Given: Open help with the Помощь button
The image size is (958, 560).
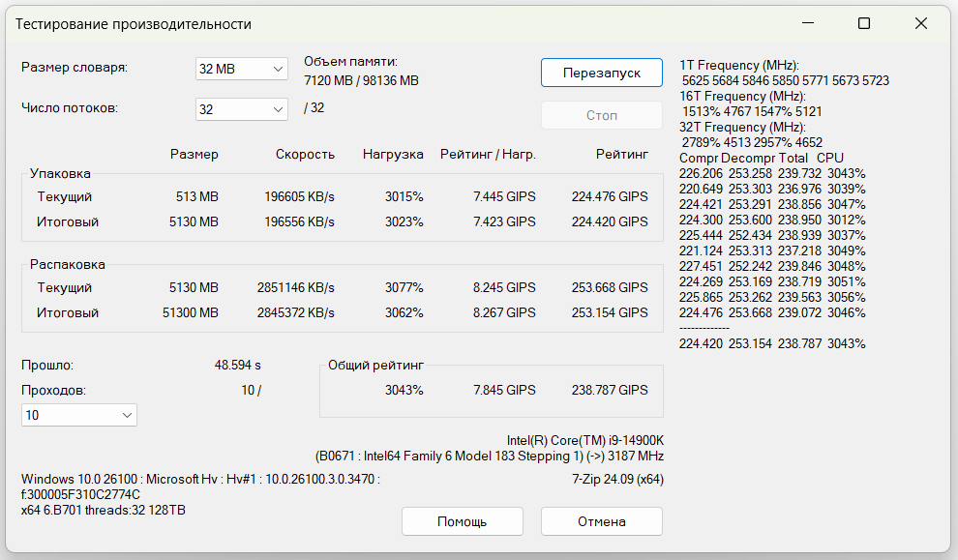Looking at the screenshot, I should coord(462,521).
